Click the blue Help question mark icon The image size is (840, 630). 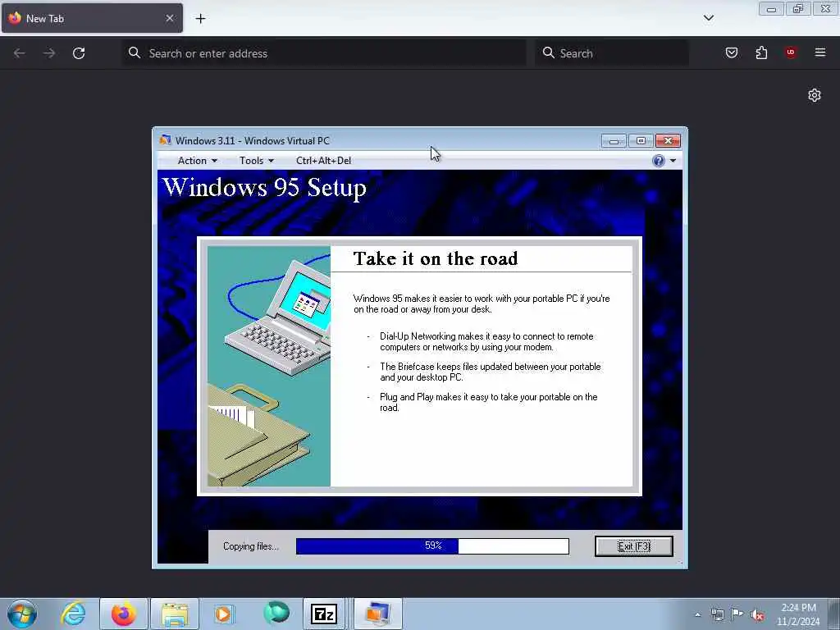click(659, 161)
